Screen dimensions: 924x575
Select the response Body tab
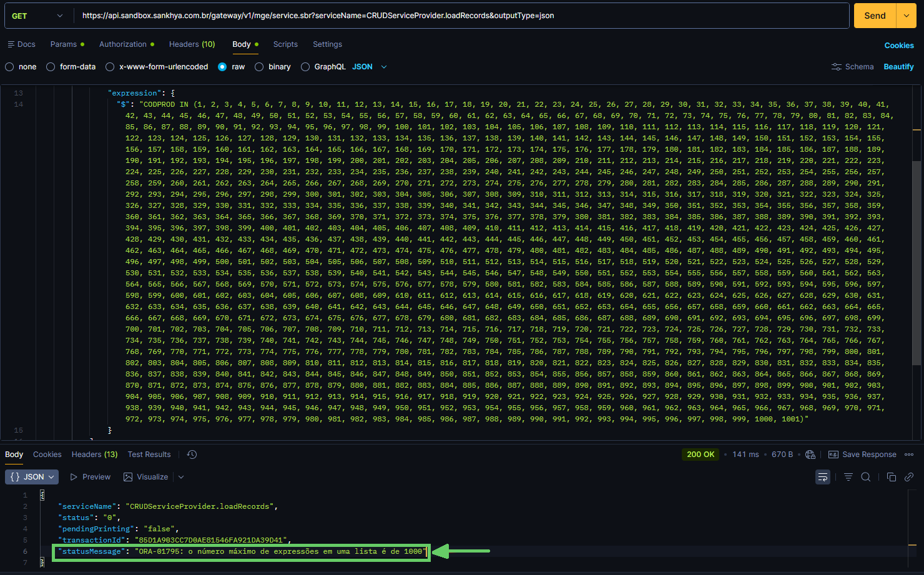point(14,455)
